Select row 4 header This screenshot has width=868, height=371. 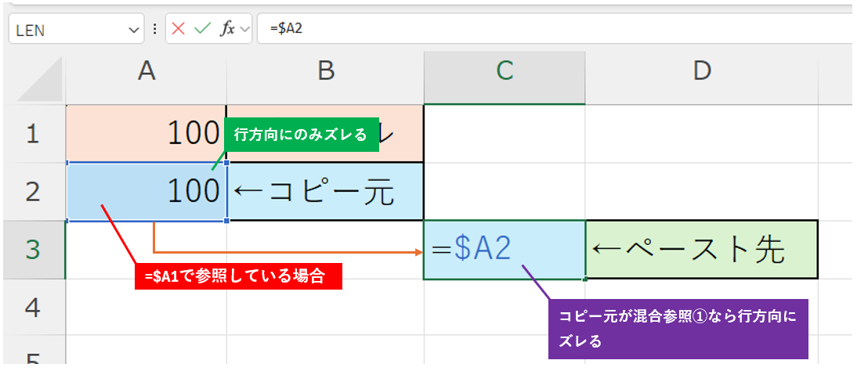pyautogui.click(x=32, y=307)
